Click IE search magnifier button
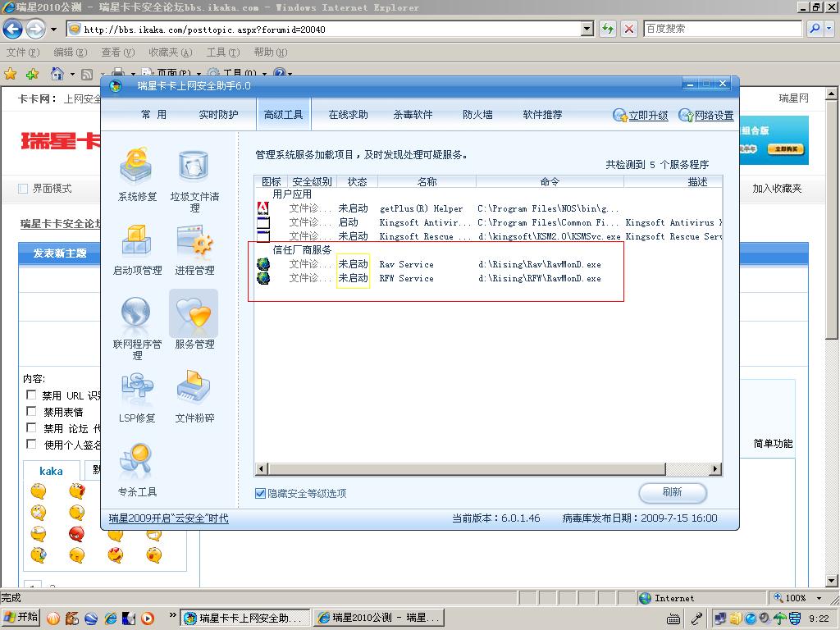 point(815,29)
